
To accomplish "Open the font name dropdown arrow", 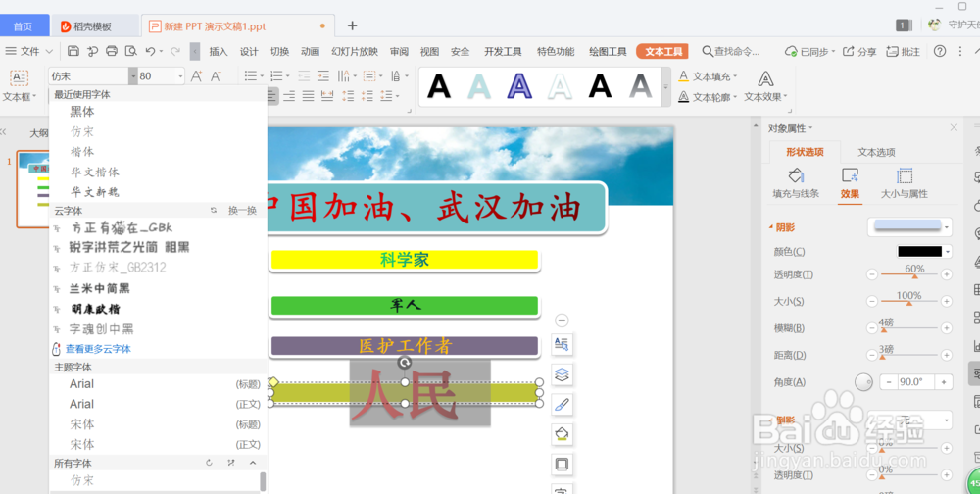I will click(133, 76).
